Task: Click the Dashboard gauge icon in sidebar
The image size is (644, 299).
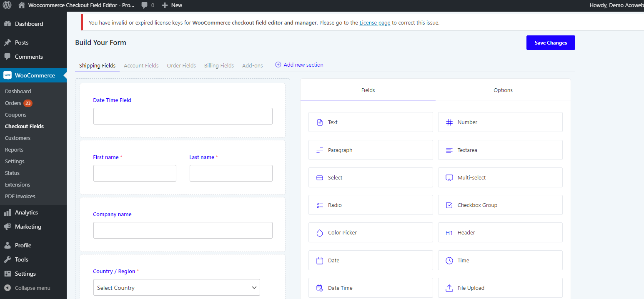Action: click(8, 24)
